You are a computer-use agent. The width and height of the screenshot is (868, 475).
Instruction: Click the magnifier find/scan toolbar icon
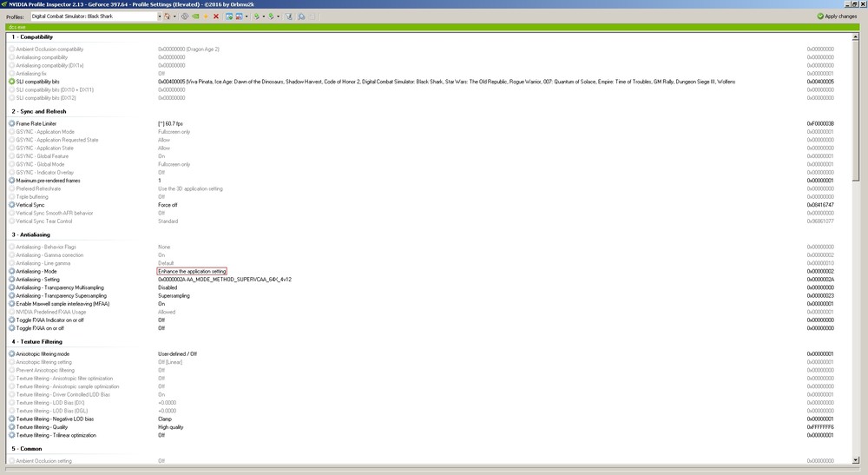302,16
